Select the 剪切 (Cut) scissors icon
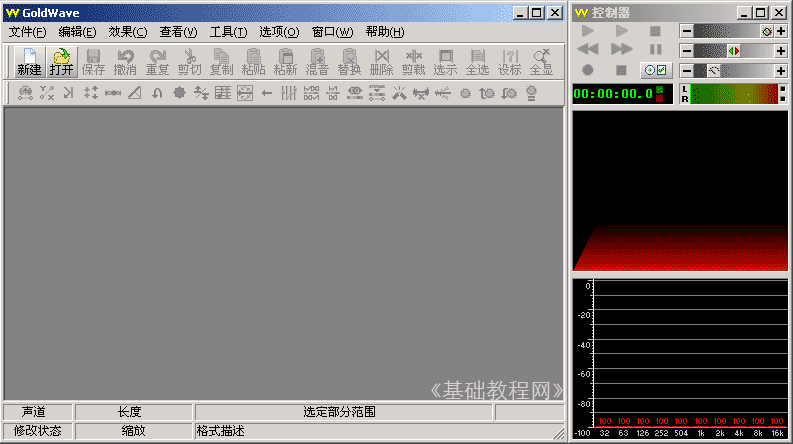The width and height of the screenshot is (793, 444). click(x=189, y=62)
